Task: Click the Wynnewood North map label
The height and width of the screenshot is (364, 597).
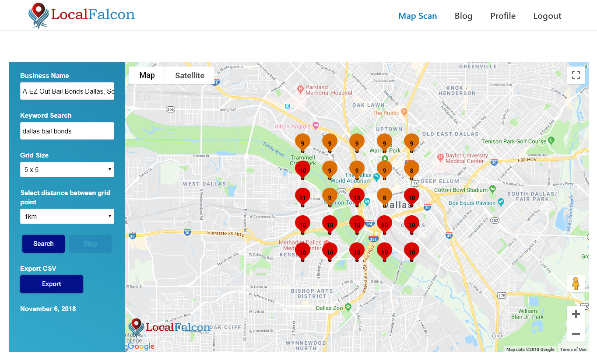Action: click(x=306, y=346)
